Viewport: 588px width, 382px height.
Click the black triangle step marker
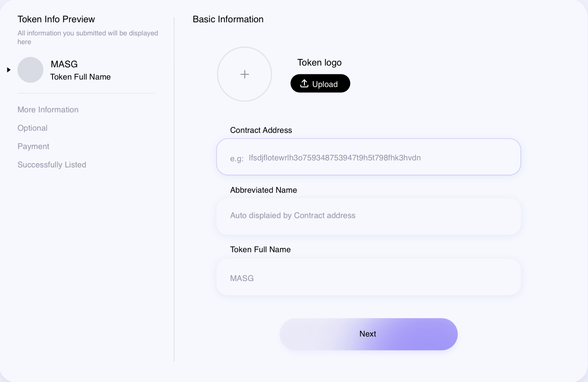(8, 70)
